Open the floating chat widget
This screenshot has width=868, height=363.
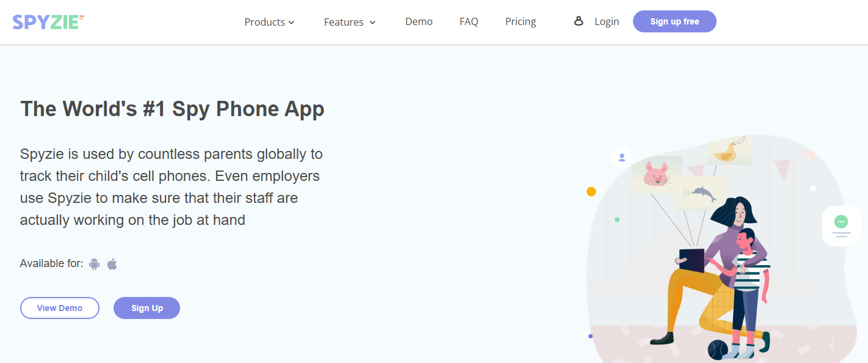841,226
